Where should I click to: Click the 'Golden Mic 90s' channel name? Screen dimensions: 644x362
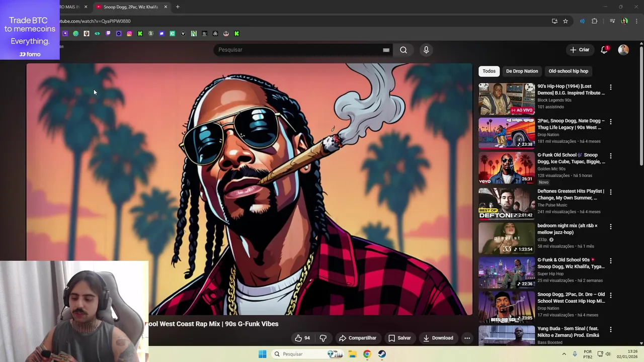click(552, 169)
